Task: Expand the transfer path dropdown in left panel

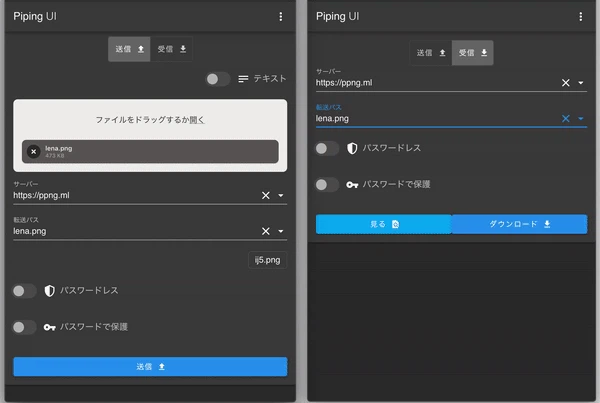Action: pos(281,231)
